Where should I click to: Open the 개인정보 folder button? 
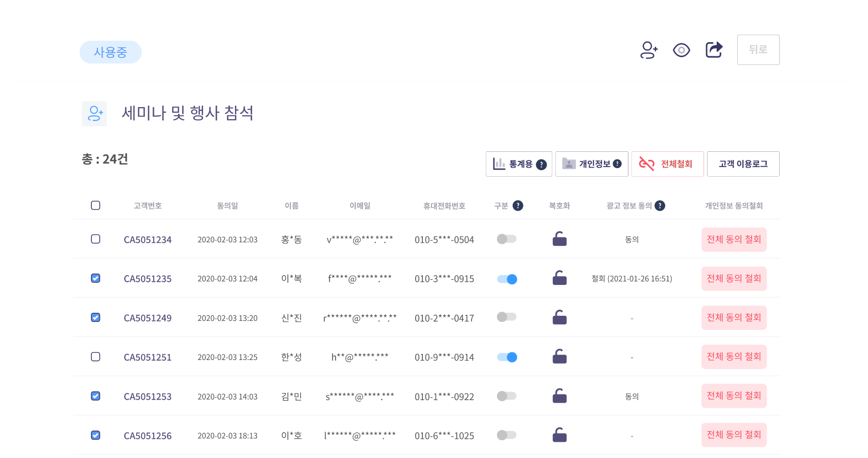coord(592,164)
